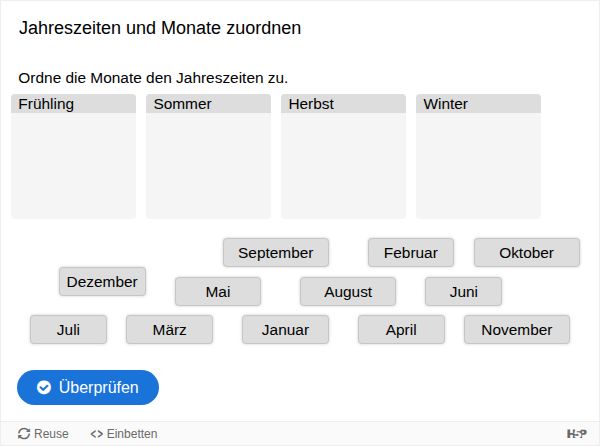Click the Reuse button
600x446 pixels.
coord(43,434)
